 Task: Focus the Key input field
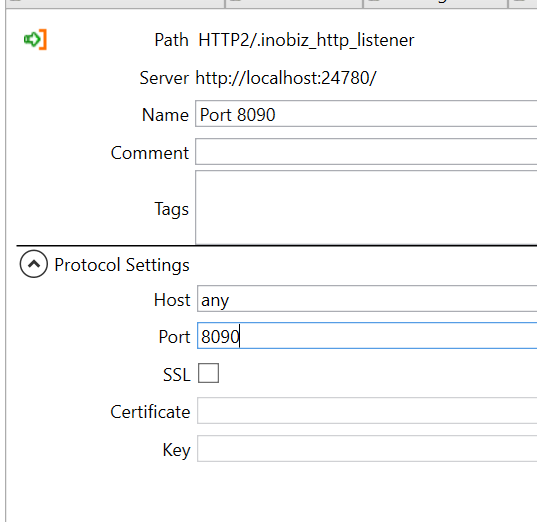(367, 449)
